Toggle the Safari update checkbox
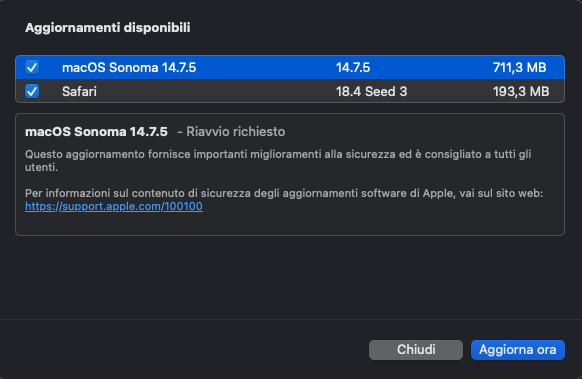The height and width of the screenshot is (379, 582). click(32, 91)
